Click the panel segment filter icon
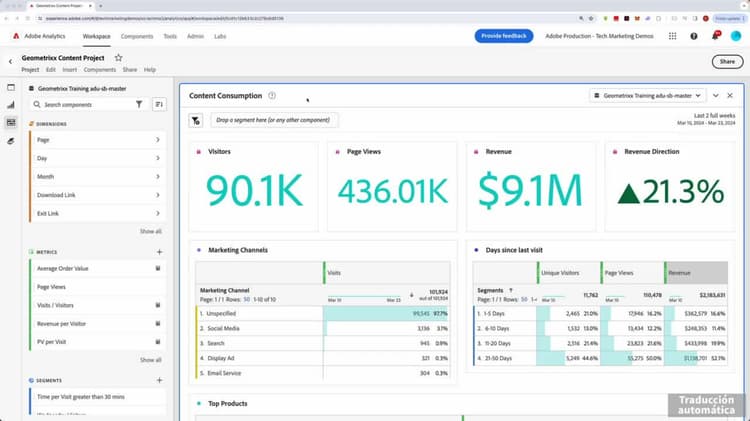The height and width of the screenshot is (421, 750). pos(196,121)
